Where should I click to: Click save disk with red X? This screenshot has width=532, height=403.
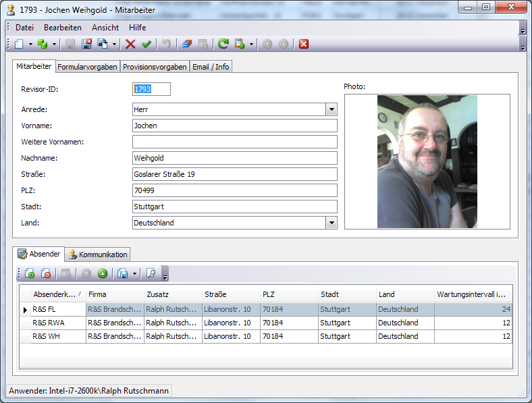(86, 44)
